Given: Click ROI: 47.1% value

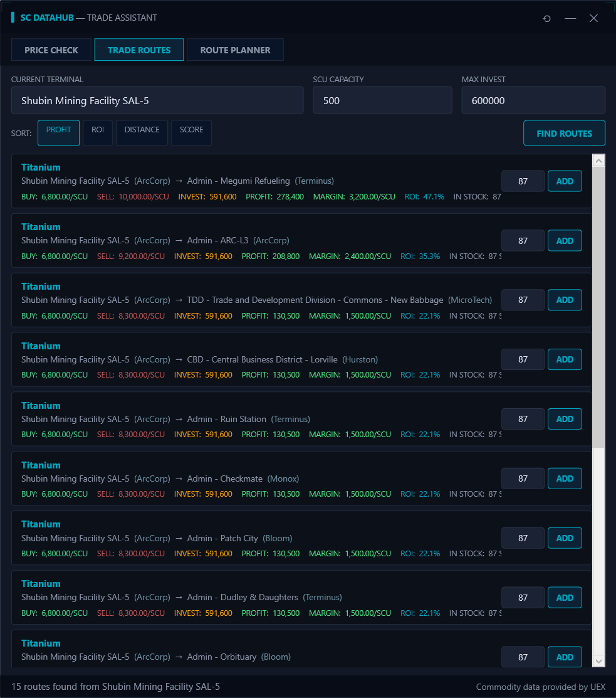Looking at the screenshot, I should point(424,197).
